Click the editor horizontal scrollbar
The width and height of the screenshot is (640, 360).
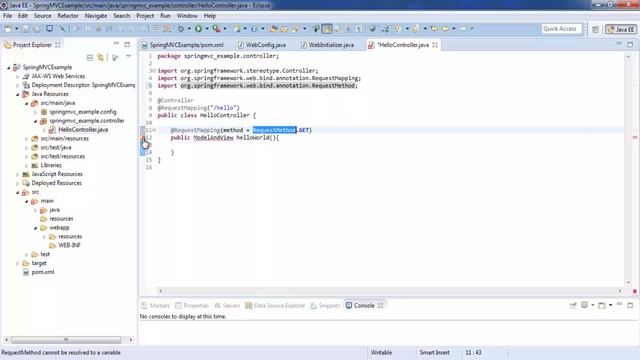(x=390, y=291)
